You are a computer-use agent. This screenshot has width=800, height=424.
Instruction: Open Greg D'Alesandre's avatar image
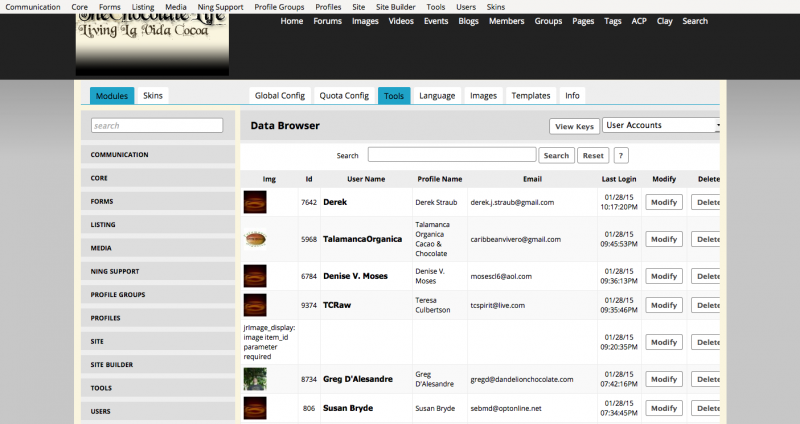pos(255,379)
